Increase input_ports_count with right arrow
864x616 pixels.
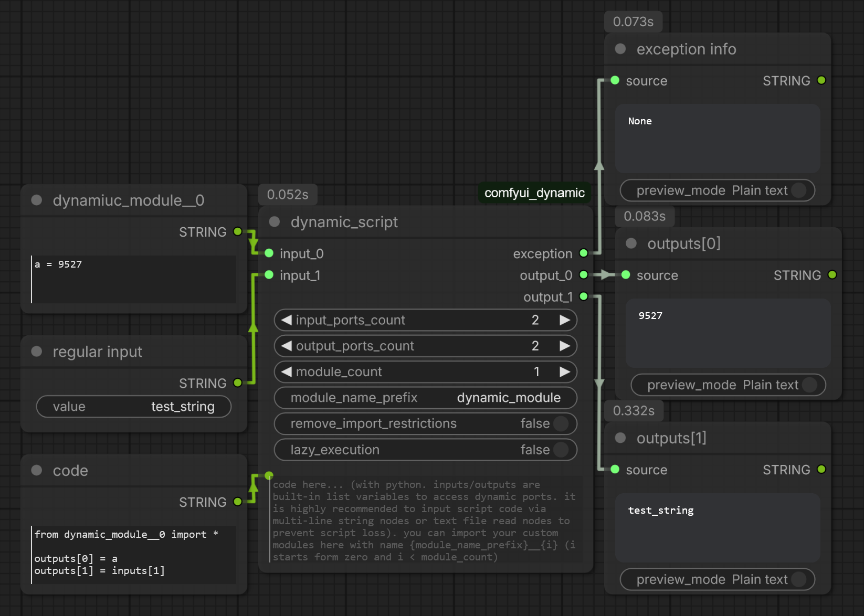[565, 320]
